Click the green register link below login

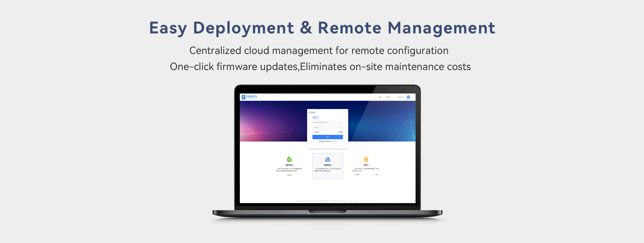click(x=334, y=141)
